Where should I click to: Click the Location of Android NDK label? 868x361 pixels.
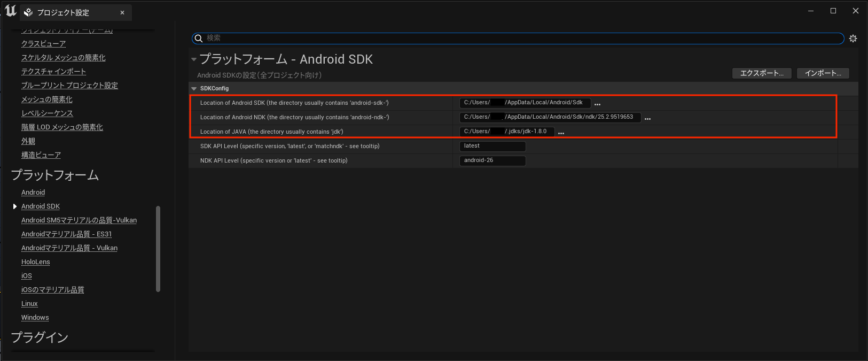[x=295, y=117]
